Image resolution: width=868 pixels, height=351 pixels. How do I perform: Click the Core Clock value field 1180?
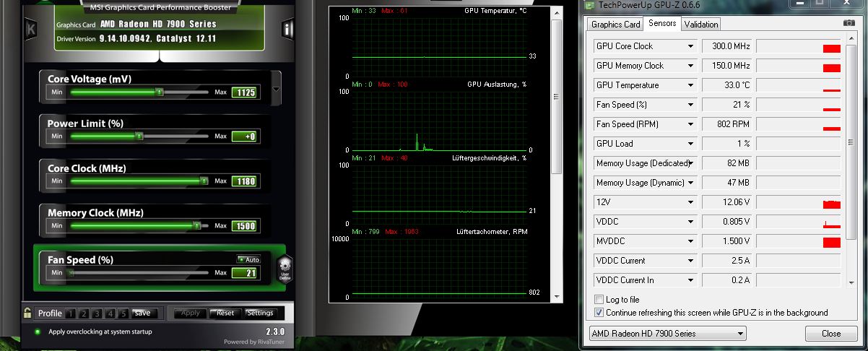click(245, 181)
